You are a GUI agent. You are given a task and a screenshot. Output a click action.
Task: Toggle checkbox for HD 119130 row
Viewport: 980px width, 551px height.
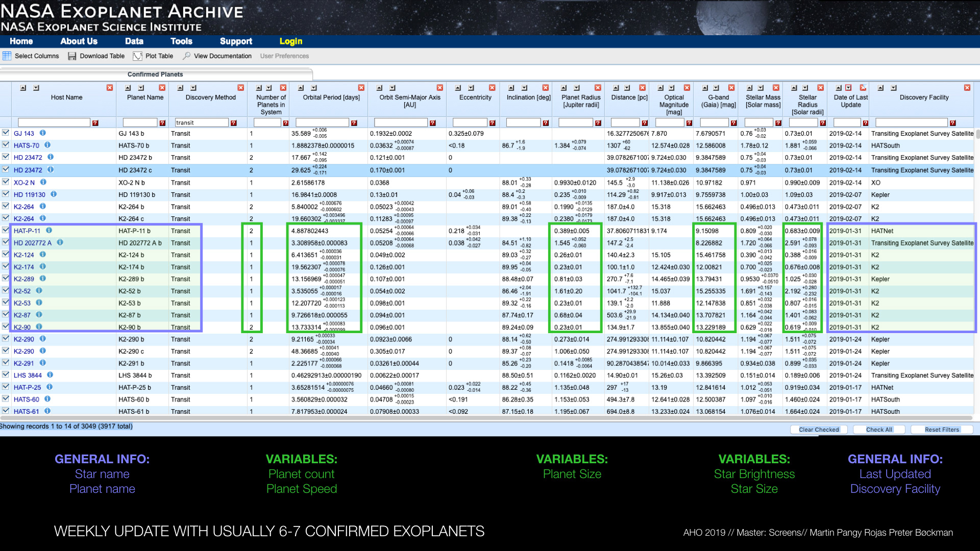(x=6, y=194)
